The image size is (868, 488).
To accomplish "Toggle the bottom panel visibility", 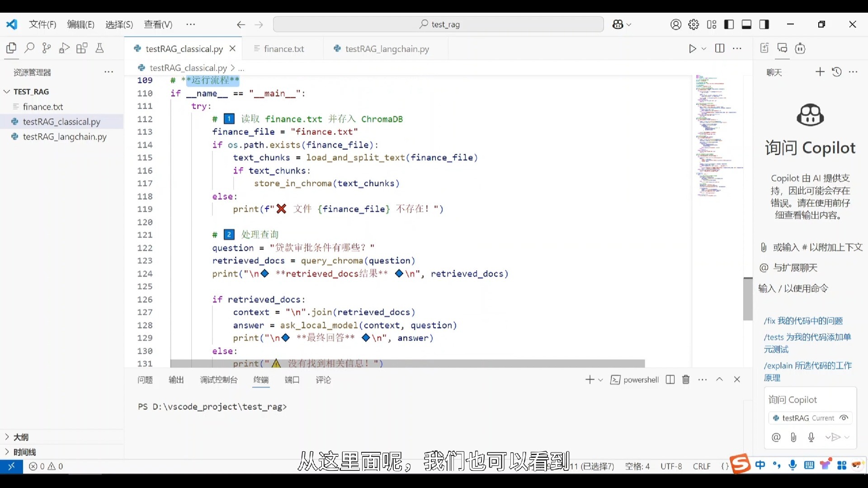I will tap(746, 24).
